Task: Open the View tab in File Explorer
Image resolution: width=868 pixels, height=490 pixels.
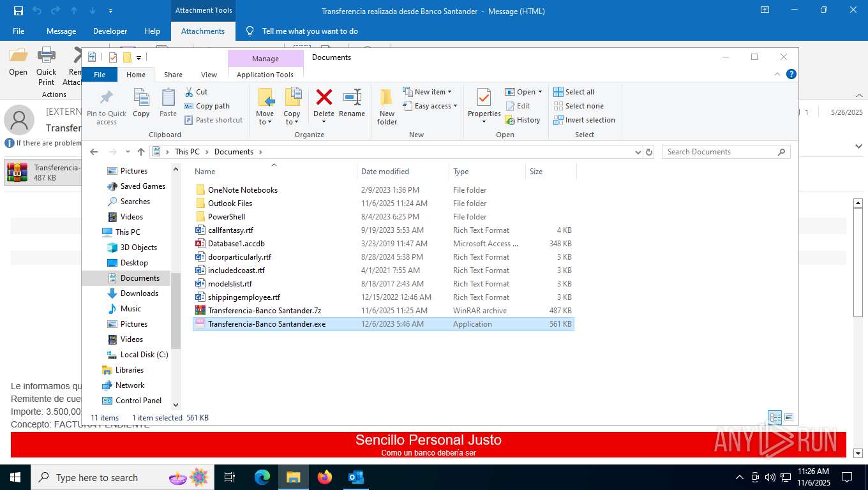Action: click(x=209, y=75)
